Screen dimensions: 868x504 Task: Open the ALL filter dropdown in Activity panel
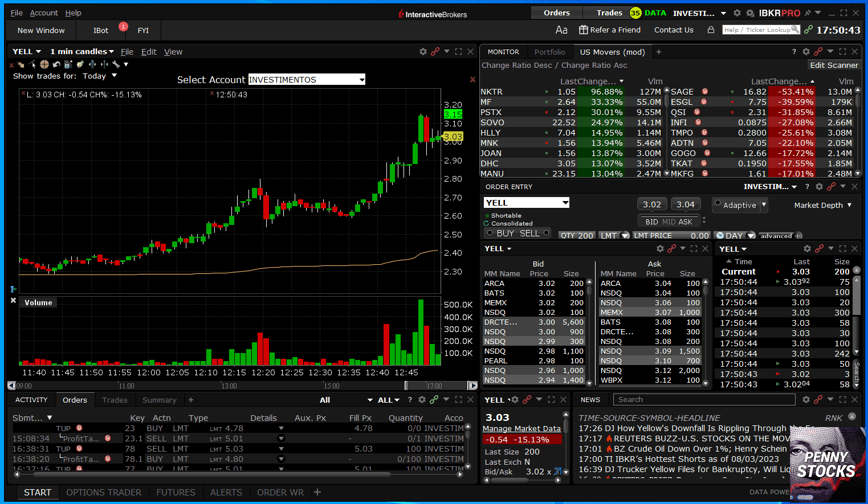point(389,400)
